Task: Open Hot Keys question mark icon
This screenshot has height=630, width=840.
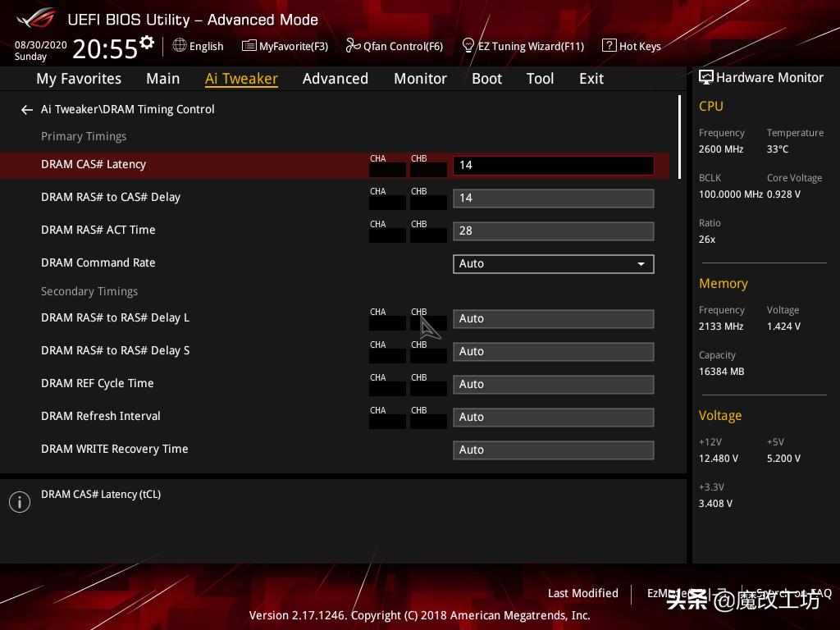Action: coord(609,46)
